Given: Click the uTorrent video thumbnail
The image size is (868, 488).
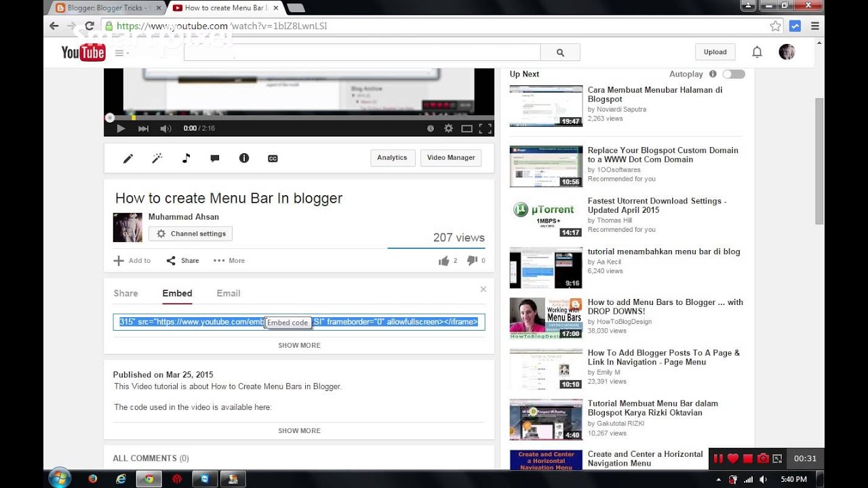Looking at the screenshot, I should click(546, 217).
